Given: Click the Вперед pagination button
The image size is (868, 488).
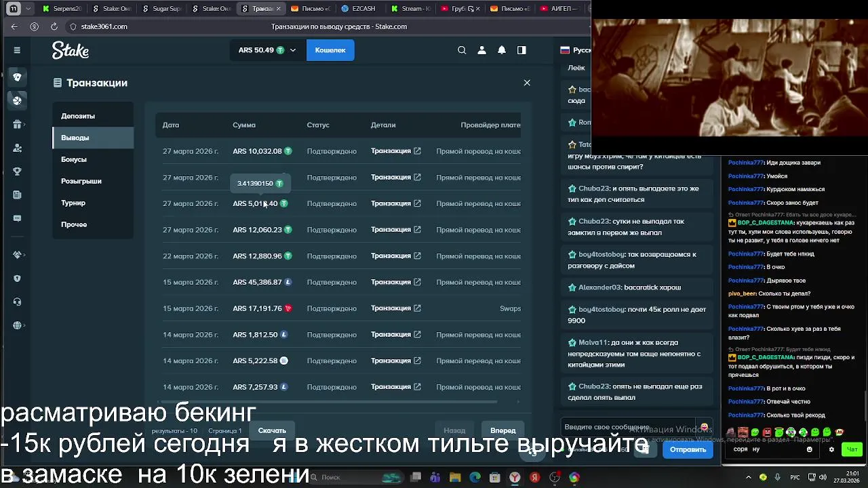Looking at the screenshot, I should (x=503, y=430).
